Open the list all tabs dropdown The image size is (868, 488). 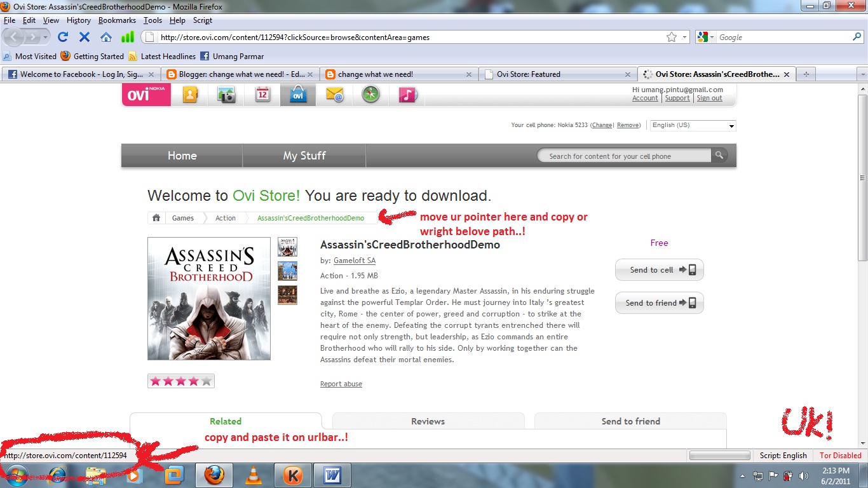(x=862, y=74)
